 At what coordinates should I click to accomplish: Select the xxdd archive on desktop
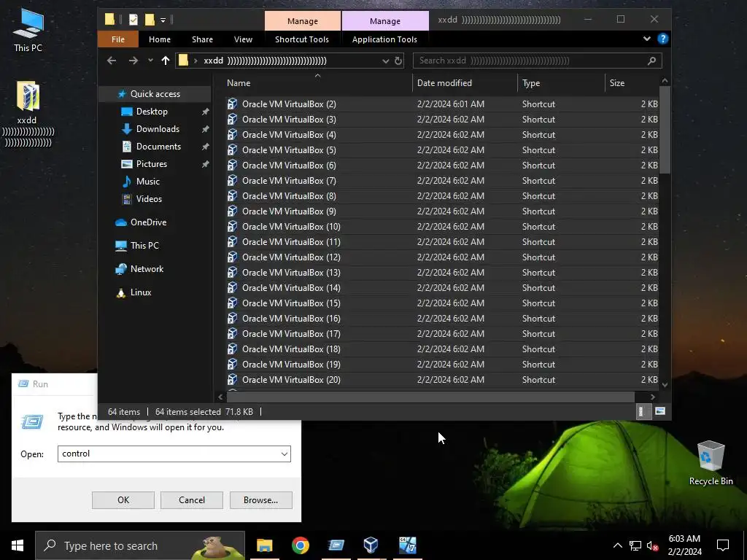pyautogui.click(x=28, y=113)
